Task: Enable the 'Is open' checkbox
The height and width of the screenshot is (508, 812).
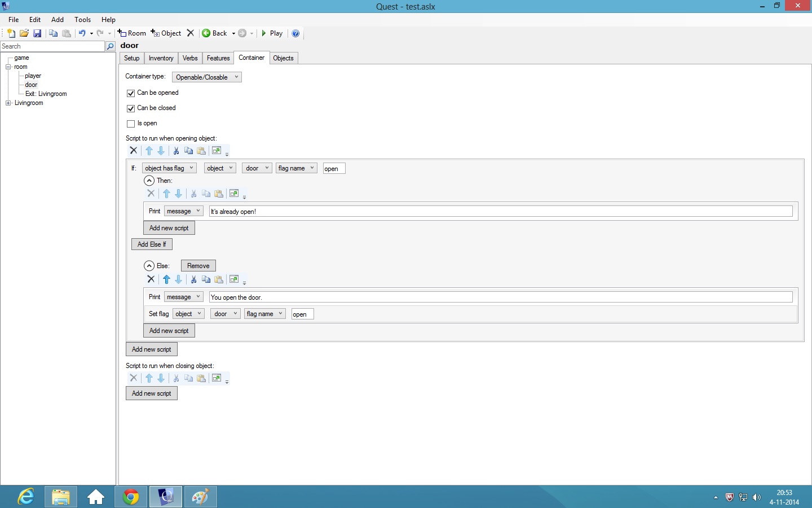Action: tap(131, 124)
